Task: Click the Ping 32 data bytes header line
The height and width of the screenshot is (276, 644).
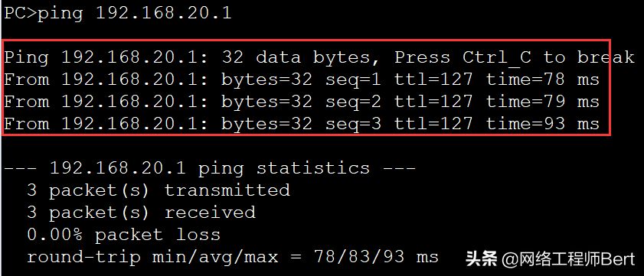Action: 319,58
